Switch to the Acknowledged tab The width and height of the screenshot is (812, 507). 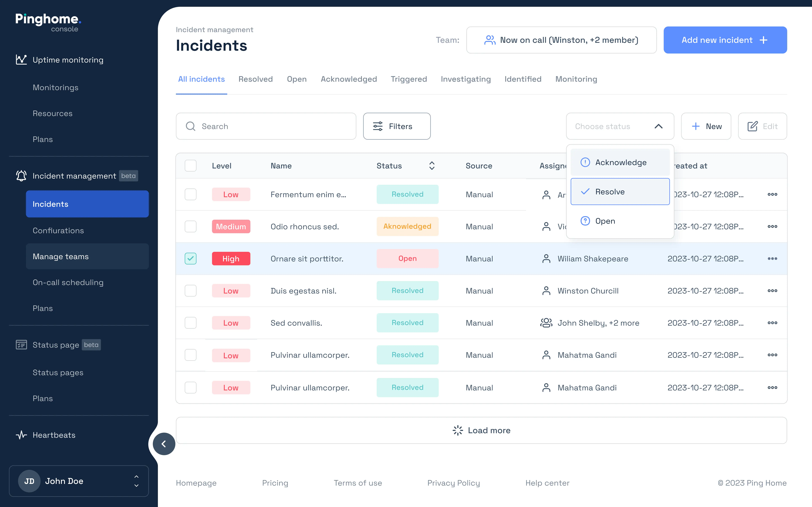pyautogui.click(x=349, y=79)
